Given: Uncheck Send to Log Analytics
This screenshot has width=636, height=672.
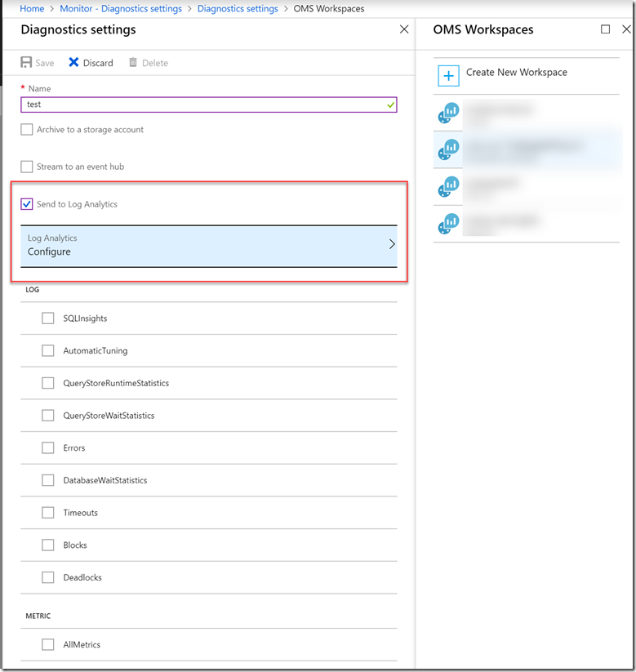Looking at the screenshot, I should (27, 204).
